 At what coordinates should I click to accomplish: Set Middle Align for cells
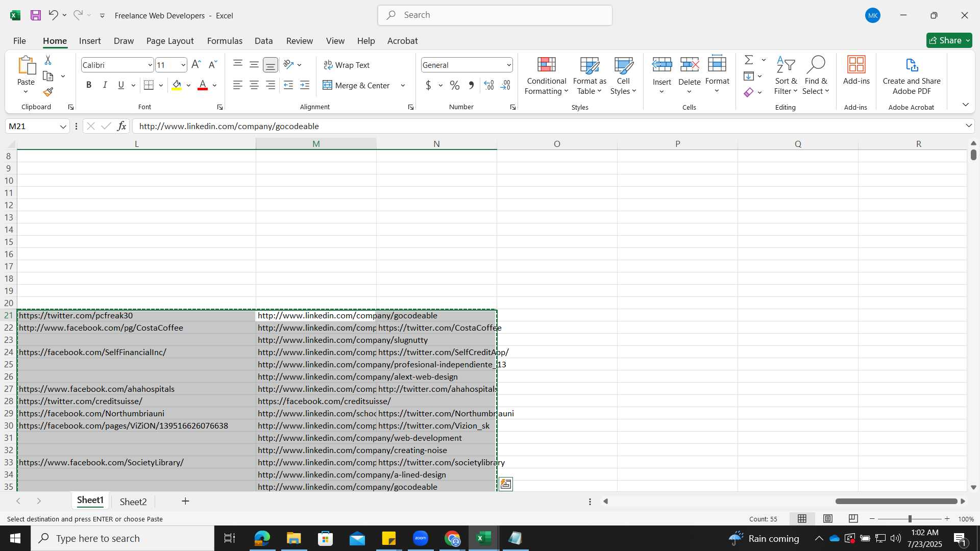pyautogui.click(x=254, y=65)
